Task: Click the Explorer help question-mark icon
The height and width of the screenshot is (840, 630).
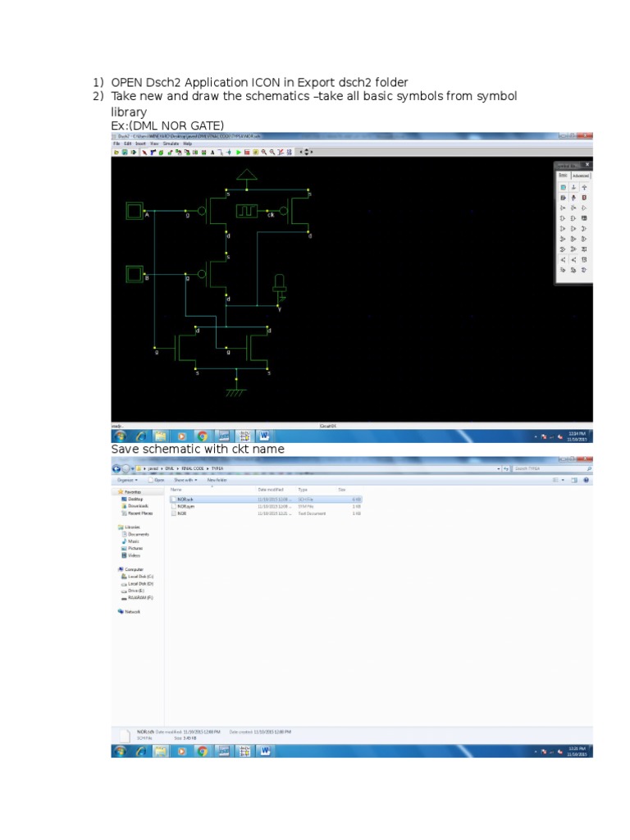Action: 586,480
